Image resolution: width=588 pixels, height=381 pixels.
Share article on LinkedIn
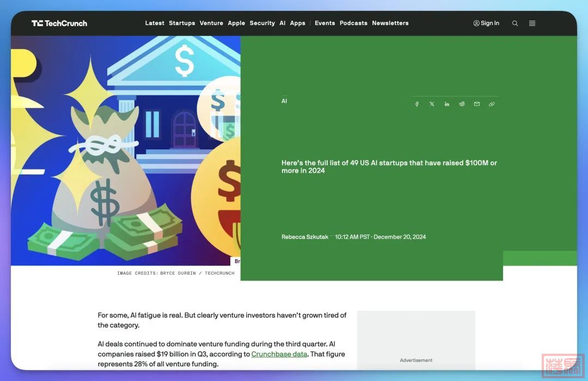[447, 104]
